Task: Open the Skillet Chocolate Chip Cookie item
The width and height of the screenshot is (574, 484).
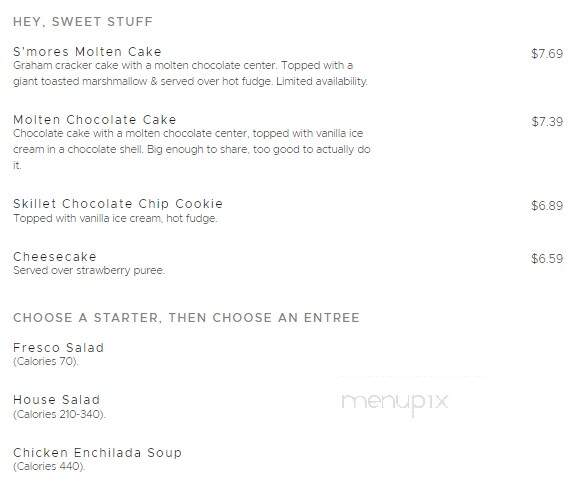Action: (x=118, y=204)
